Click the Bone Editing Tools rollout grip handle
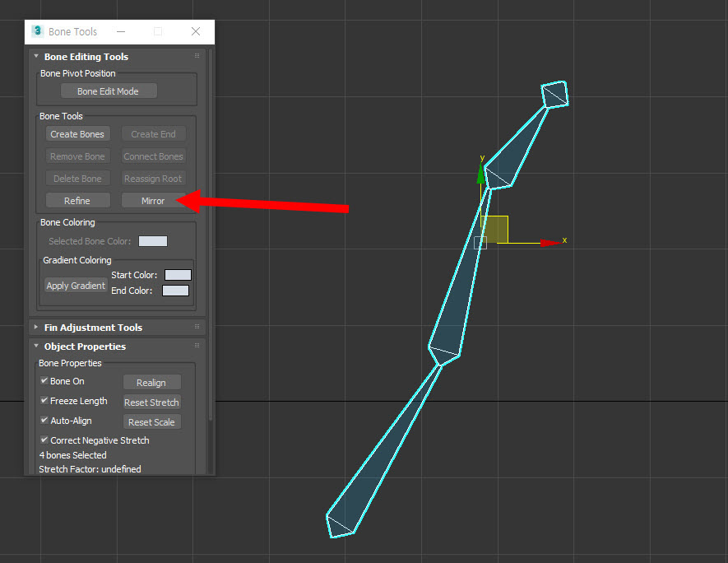Viewport: 728px width, 563px height. click(197, 56)
